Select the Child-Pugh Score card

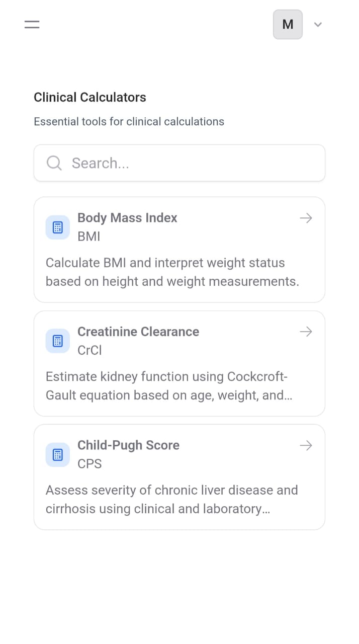(179, 476)
